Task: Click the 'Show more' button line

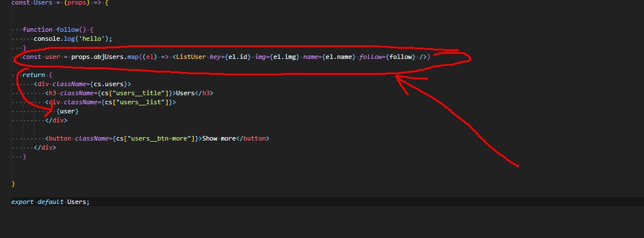Action: (x=157, y=138)
